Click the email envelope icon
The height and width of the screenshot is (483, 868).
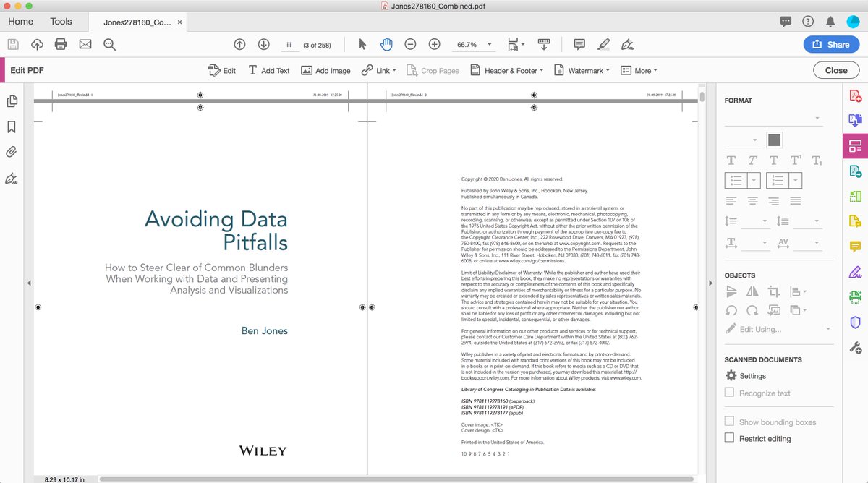[85, 44]
